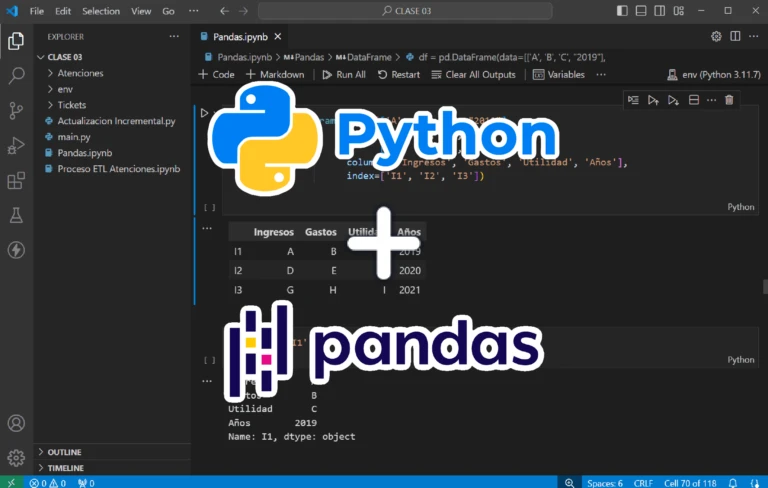Execute cell and below icon
Image resolution: width=768 pixels, height=488 pixels.
click(673, 100)
